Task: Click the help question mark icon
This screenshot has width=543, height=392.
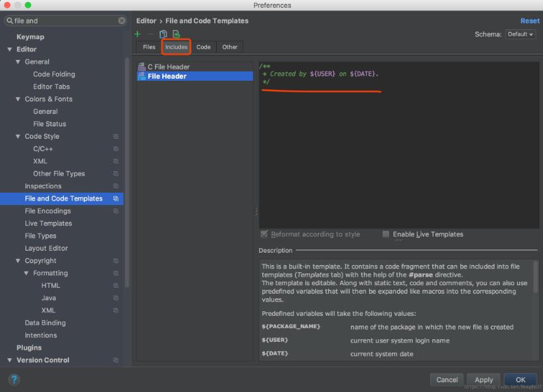Action: [x=14, y=380]
